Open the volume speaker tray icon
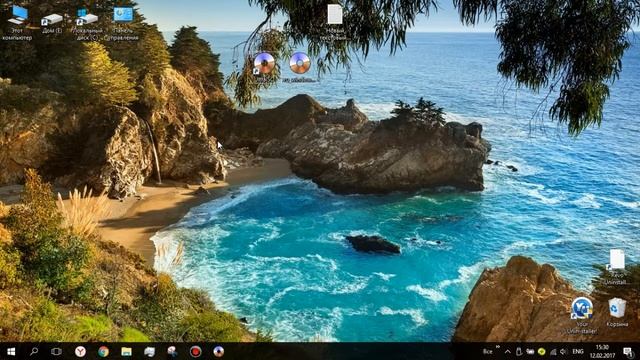Viewport: 640px width, 360px height. coord(564,351)
